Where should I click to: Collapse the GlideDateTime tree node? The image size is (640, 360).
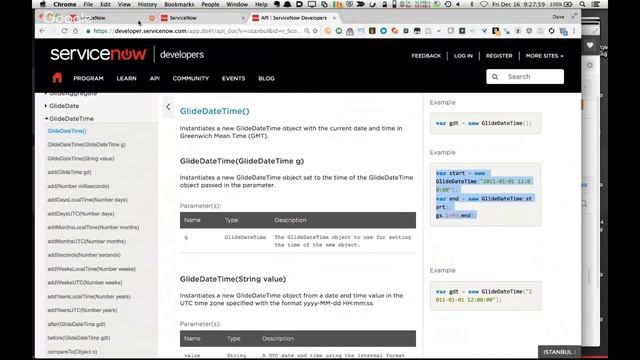(x=46, y=118)
